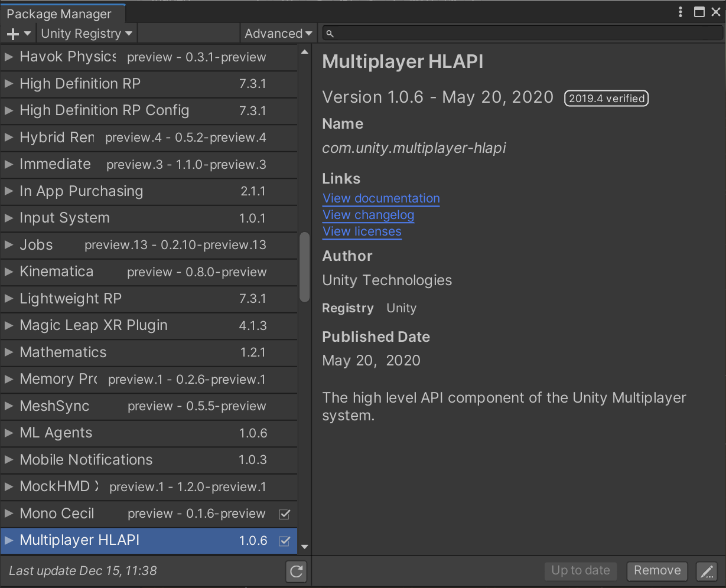
Task: Click the scroll down arrow of package list
Action: (305, 547)
